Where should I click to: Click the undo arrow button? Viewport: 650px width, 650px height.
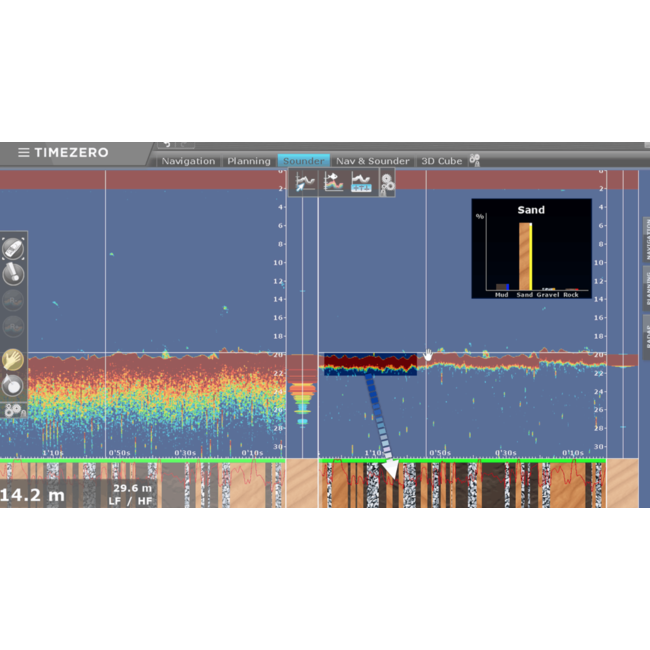pyautogui.click(x=167, y=146)
